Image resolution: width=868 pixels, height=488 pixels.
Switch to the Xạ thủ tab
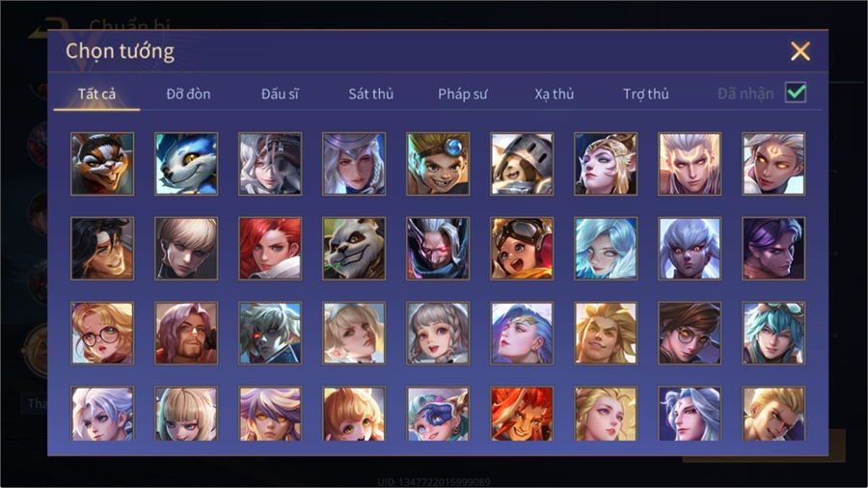pos(555,95)
